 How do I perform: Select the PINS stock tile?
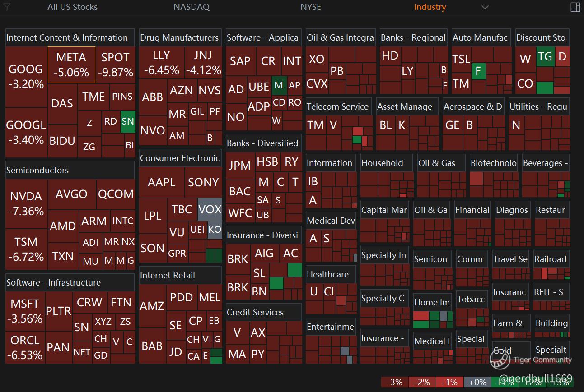tap(122, 97)
